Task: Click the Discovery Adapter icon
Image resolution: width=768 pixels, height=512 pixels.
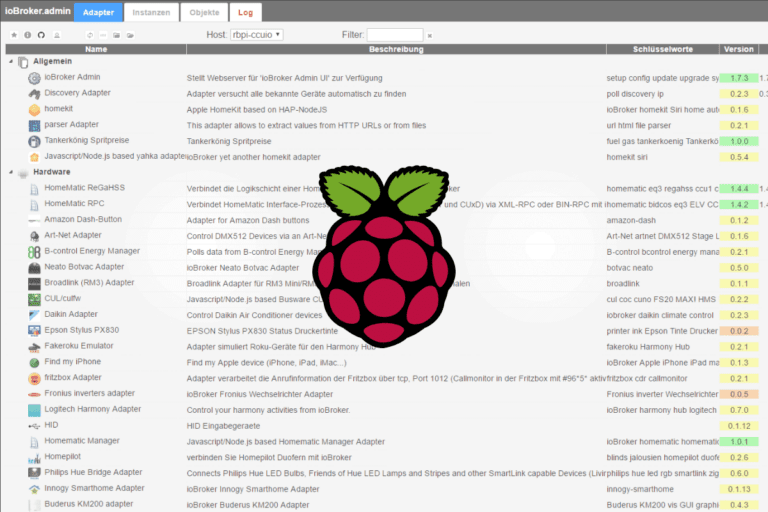Action: (34, 94)
